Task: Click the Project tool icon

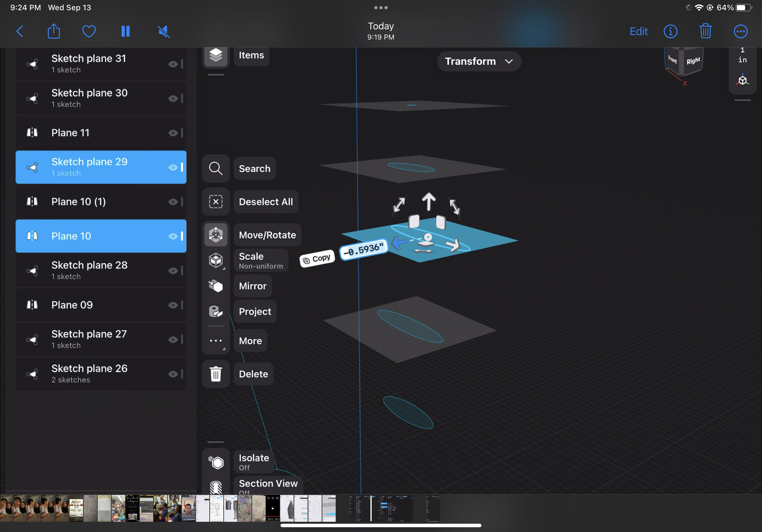Action: [x=216, y=311]
